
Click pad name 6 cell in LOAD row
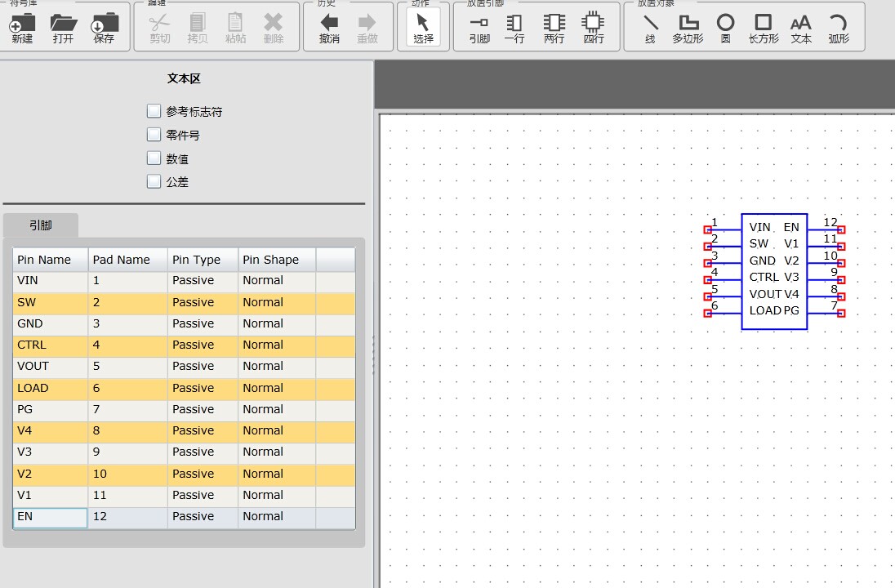(x=128, y=388)
